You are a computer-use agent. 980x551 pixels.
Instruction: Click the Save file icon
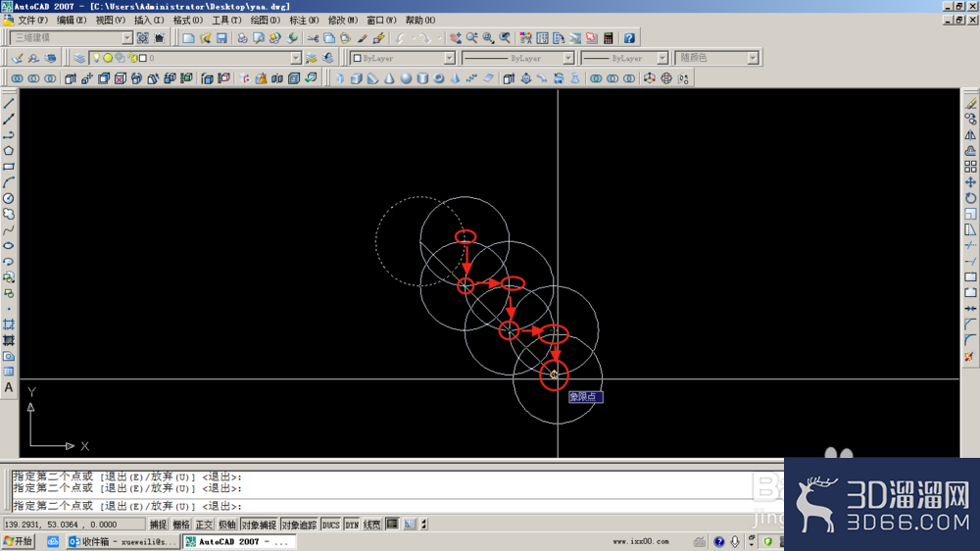click(x=221, y=38)
